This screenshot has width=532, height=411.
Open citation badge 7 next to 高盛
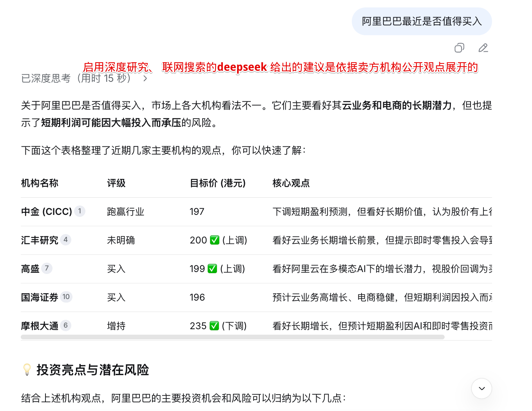coord(47,268)
